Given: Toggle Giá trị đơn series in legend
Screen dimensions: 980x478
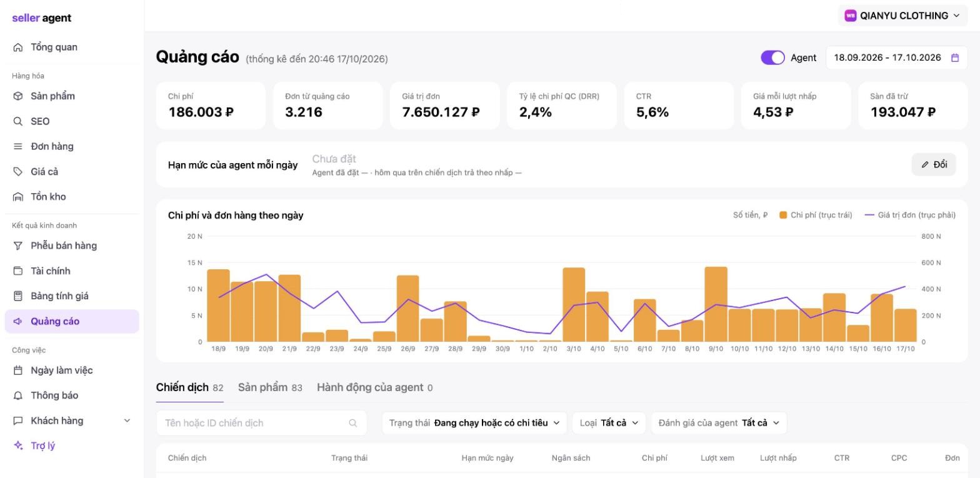Looking at the screenshot, I should (910, 215).
